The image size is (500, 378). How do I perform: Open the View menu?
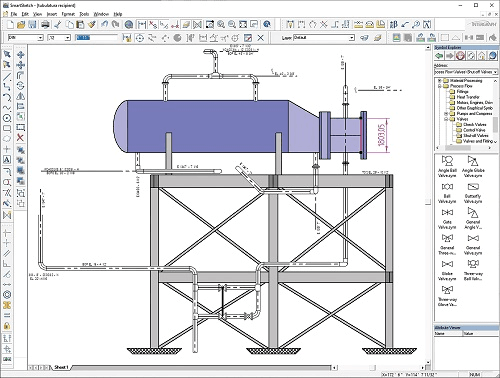pyautogui.click(x=37, y=14)
